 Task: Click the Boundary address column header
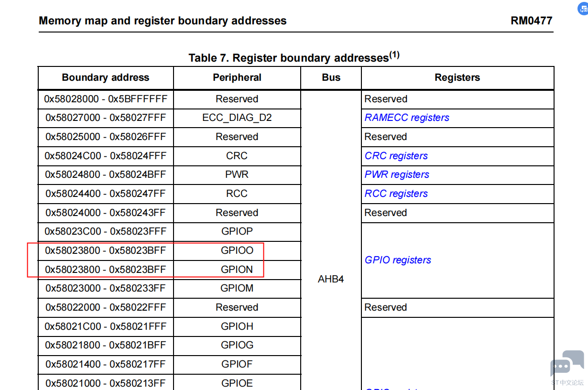106,77
